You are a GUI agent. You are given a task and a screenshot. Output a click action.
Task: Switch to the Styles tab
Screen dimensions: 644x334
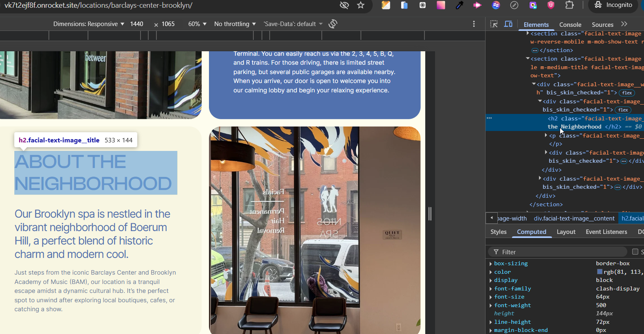(498, 232)
